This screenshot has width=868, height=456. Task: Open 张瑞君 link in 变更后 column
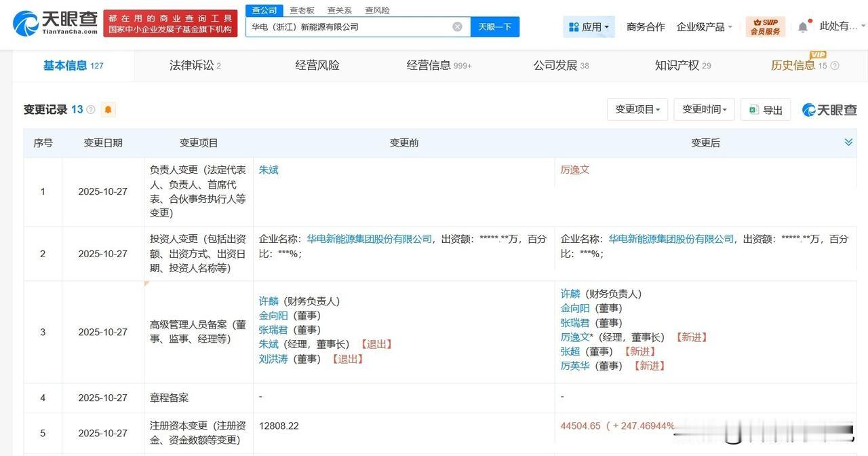[575, 323]
